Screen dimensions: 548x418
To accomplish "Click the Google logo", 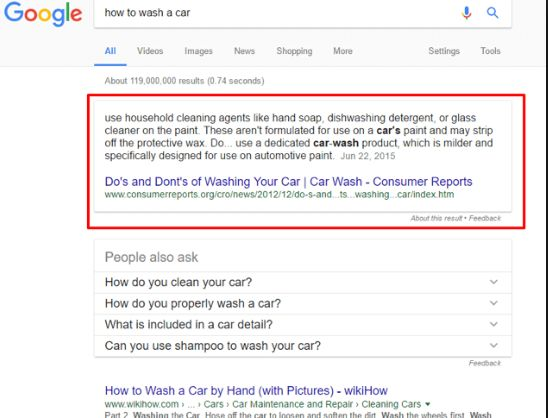I will (x=43, y=14).
